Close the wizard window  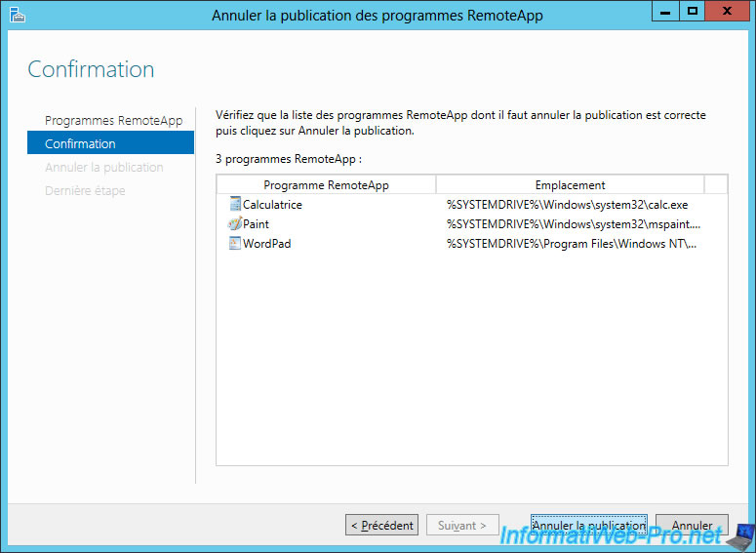pyautogui.click(x=727, y=11)
